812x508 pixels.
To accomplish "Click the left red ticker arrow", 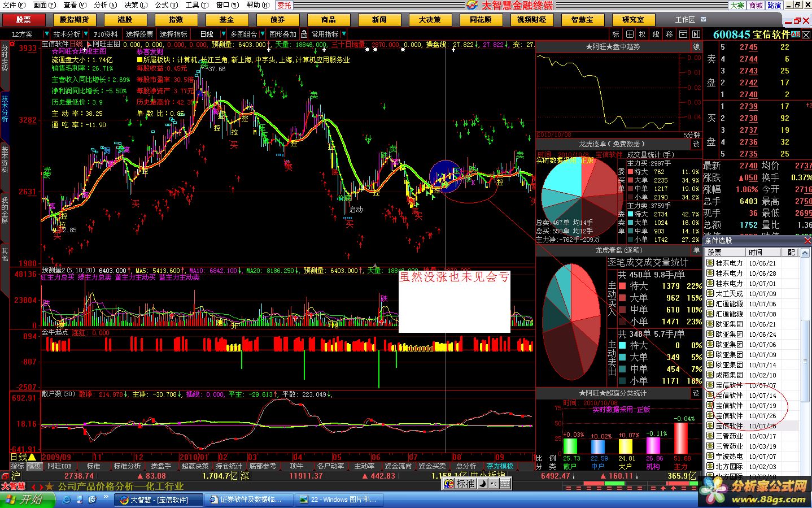I will pos(33,487).
